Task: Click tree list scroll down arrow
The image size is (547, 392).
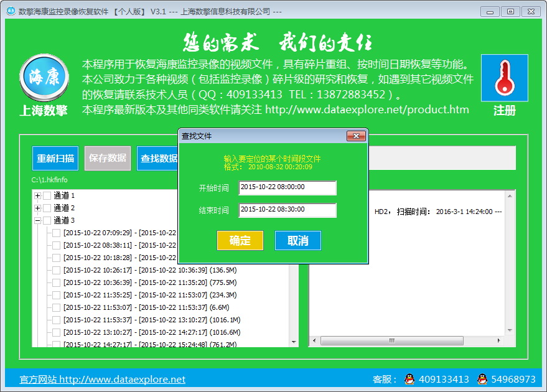Action: click(x=294, y=342)
